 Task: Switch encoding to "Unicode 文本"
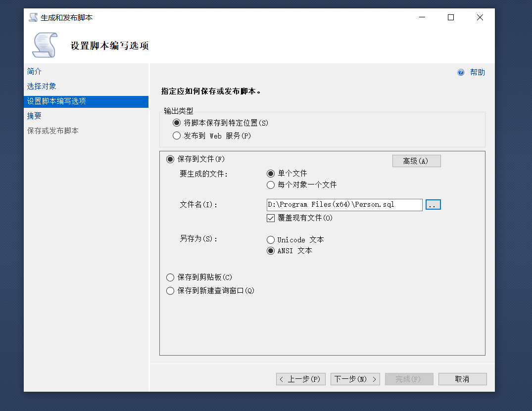[x=271, y=239]
